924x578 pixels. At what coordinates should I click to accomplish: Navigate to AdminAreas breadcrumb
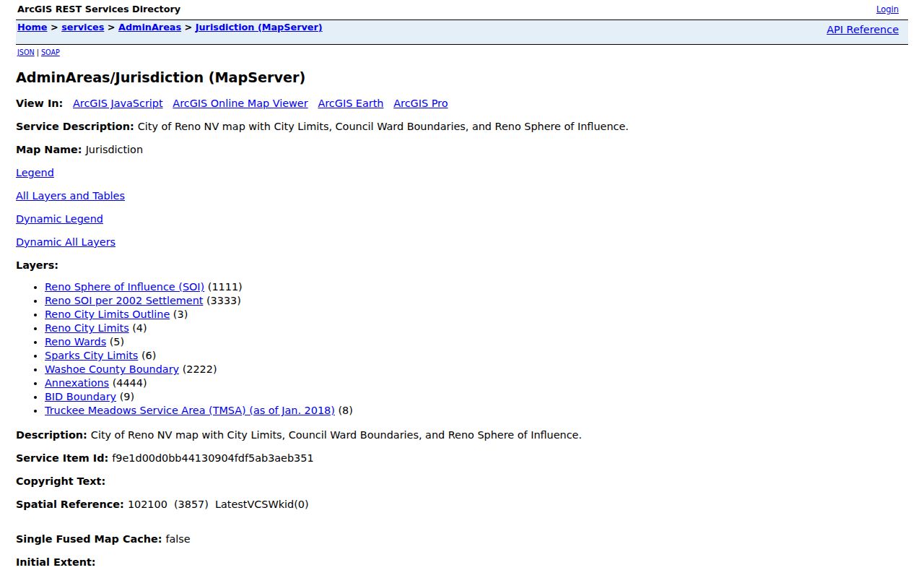149,27
